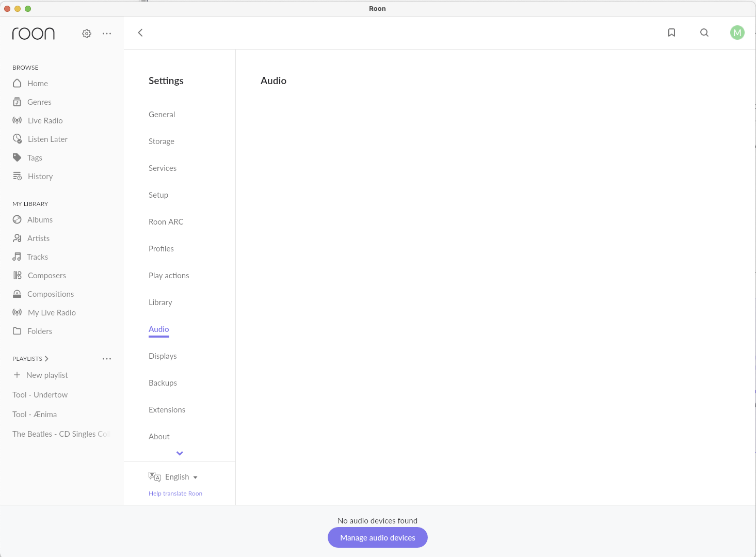Follow the Help translate Roon link
Viewport: 756px width, 557px height.
175,494
